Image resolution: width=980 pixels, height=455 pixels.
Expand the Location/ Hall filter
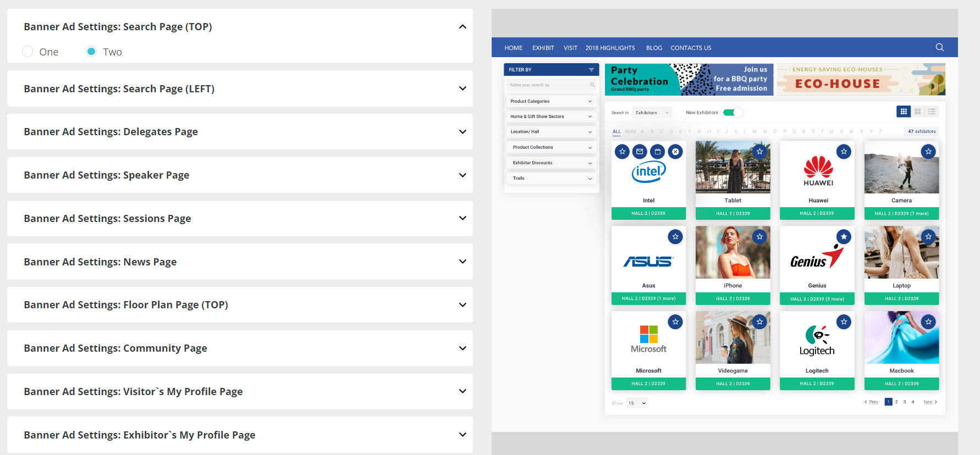point(552,132)
